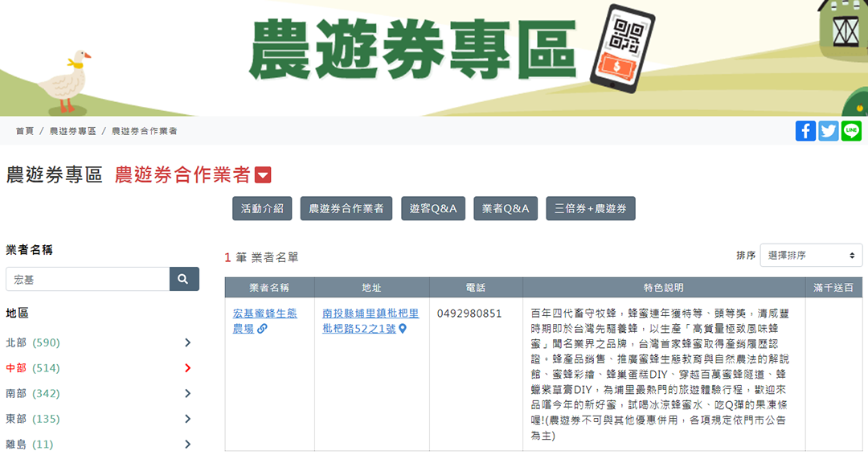868x455 pixels.
Task: Expand the 北部 (590) region
Action: click(187, 342)
